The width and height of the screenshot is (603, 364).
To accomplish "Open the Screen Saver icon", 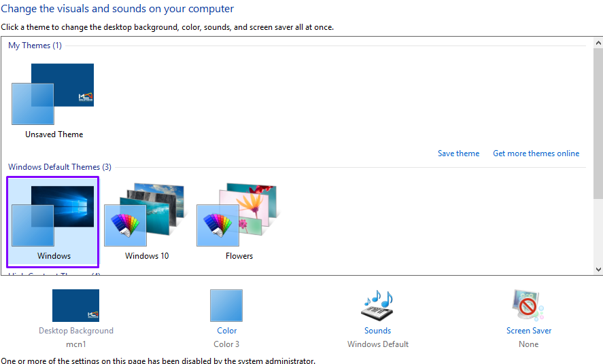I will click(528, 305).
